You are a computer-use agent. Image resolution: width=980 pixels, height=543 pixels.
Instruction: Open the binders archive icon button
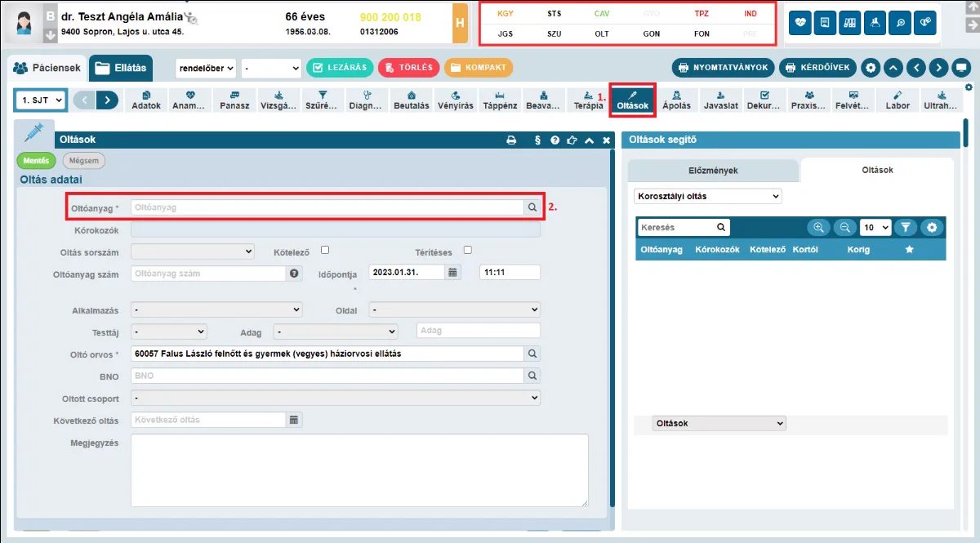pos(850,24)
